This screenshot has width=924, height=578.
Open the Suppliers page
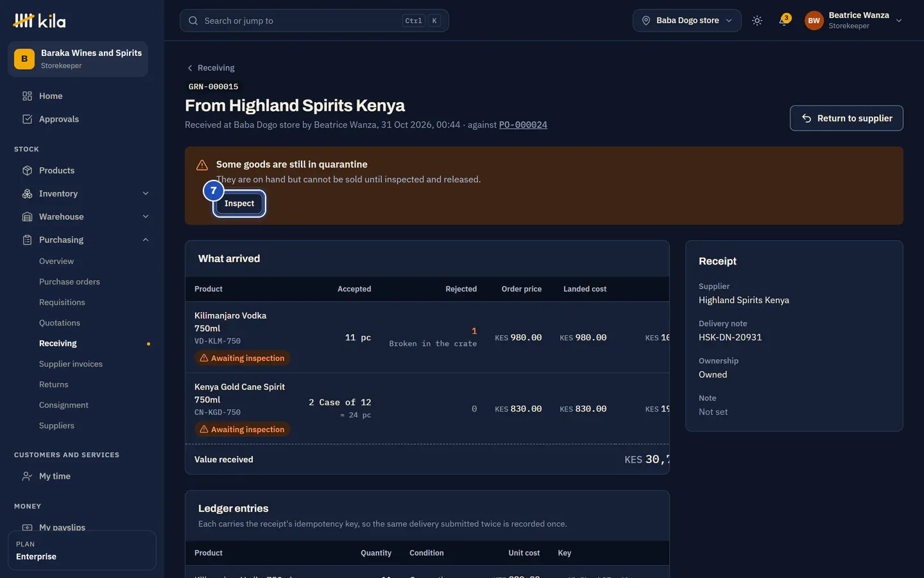56,426
